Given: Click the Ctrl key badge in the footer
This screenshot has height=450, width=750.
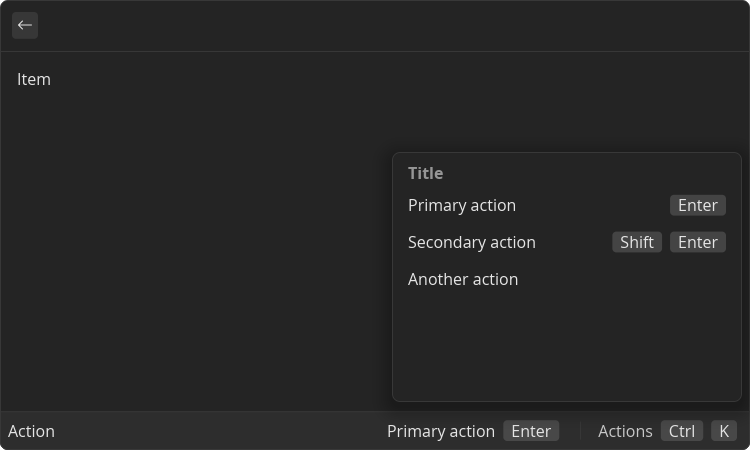Looking at the screenshot, I should (x=682, y=431).
